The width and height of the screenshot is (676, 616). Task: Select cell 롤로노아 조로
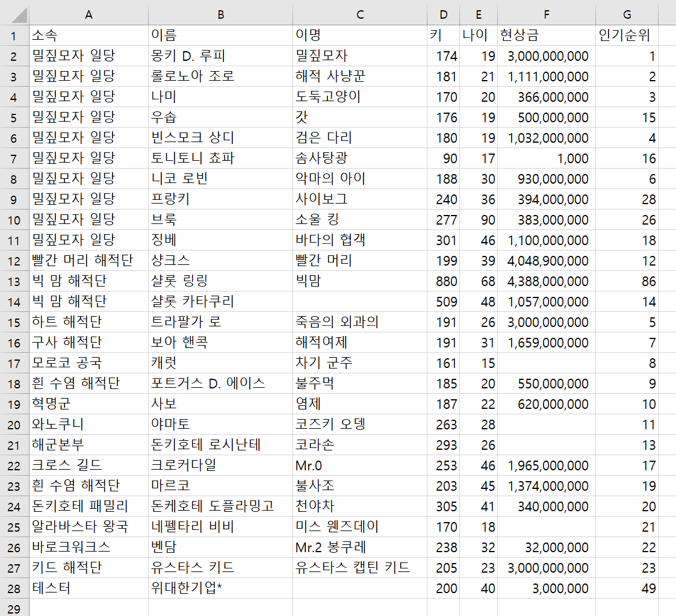coord(221,76)
